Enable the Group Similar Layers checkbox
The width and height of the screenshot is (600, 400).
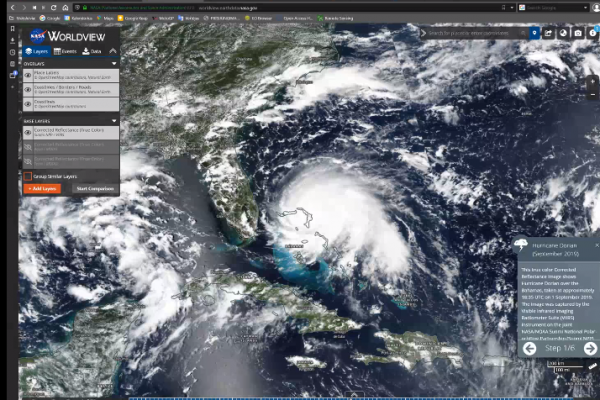click(x=28, y=176)
